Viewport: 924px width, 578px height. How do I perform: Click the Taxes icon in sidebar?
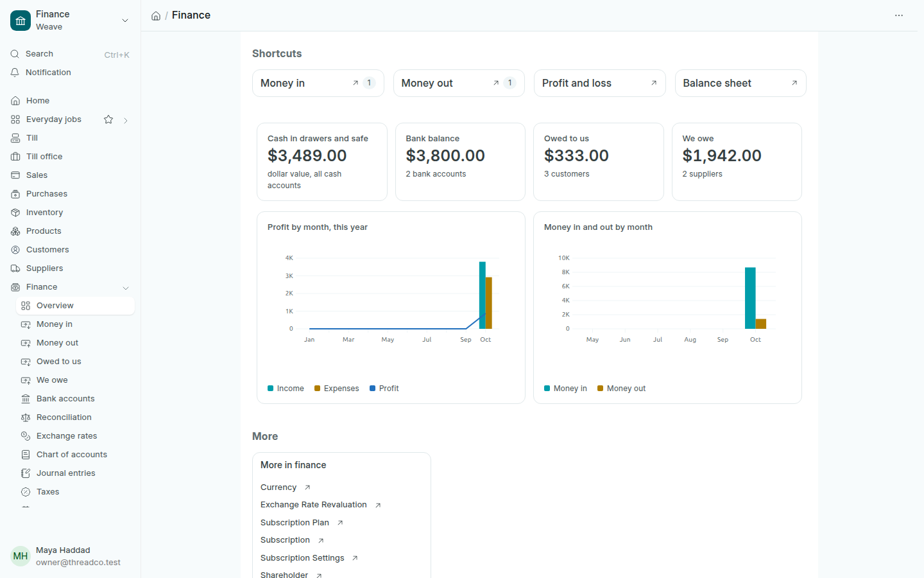coord(26,492)
